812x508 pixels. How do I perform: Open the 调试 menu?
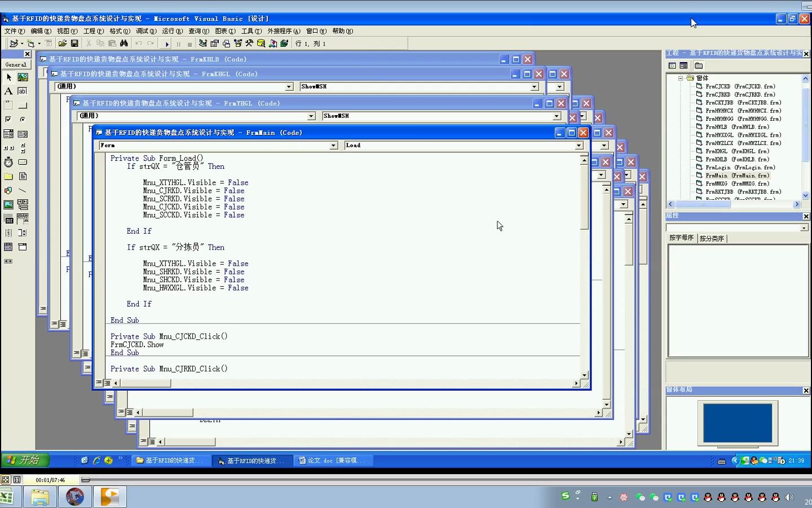(146, 31)
